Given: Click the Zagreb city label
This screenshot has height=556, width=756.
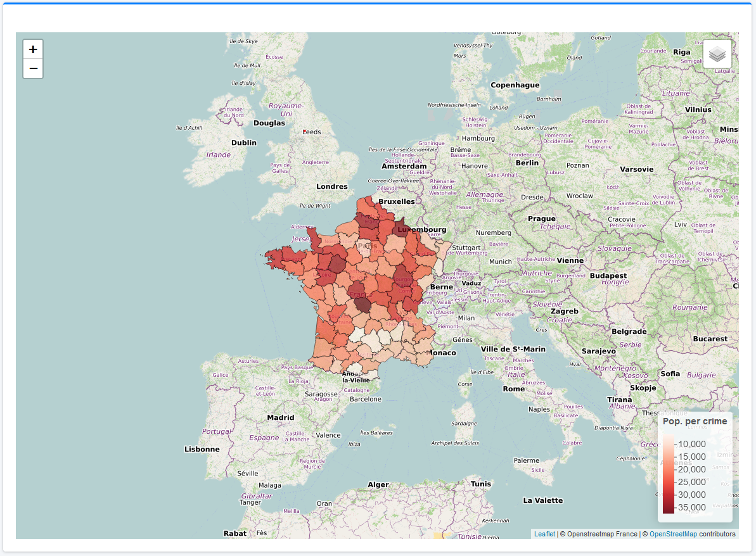Looking at the screenshot, I should coord(565,311).
